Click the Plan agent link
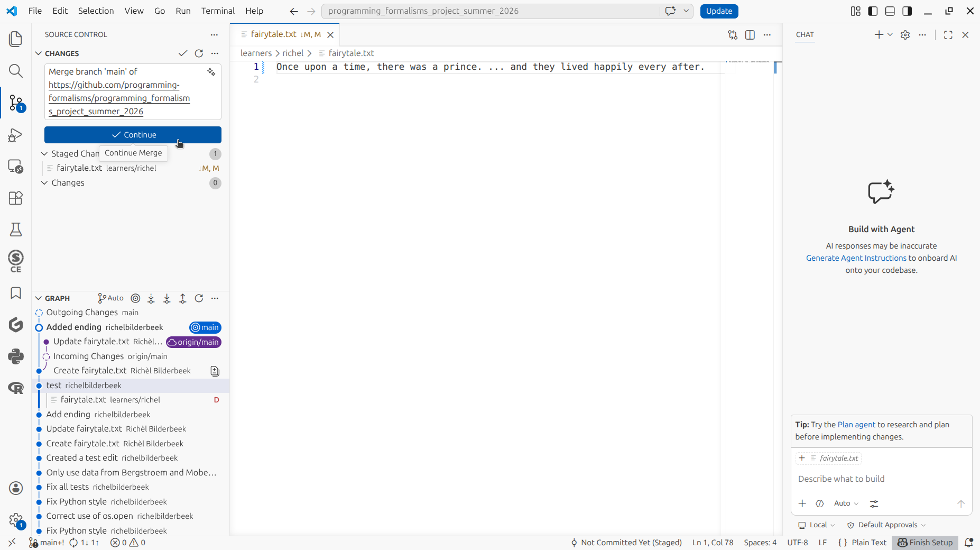The width and height of the screenshot is (980, 550). point(856,425)
